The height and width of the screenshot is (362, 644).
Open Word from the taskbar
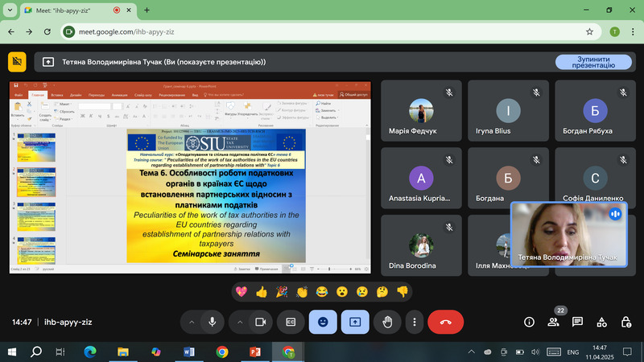coord(189,352)
